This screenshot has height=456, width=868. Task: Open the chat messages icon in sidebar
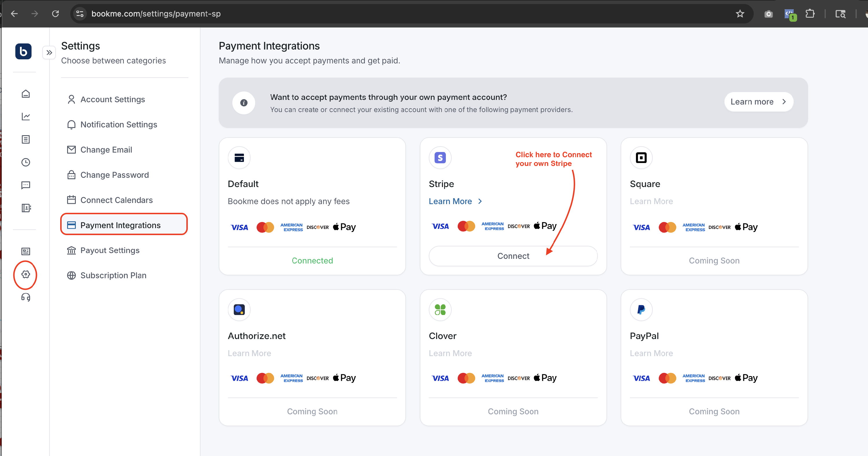26,185
